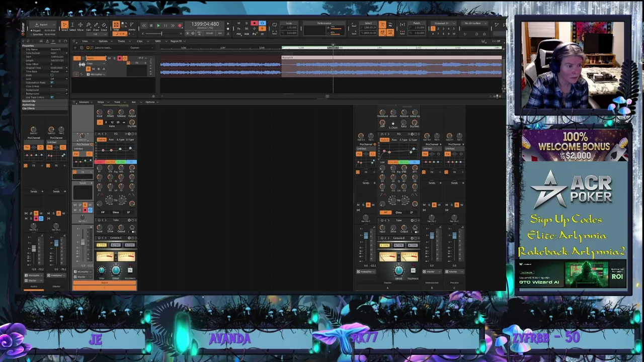Open the Region FX menu
This screenshot has width=644, height=362.
pyautogui.click(x=176, y=41)
